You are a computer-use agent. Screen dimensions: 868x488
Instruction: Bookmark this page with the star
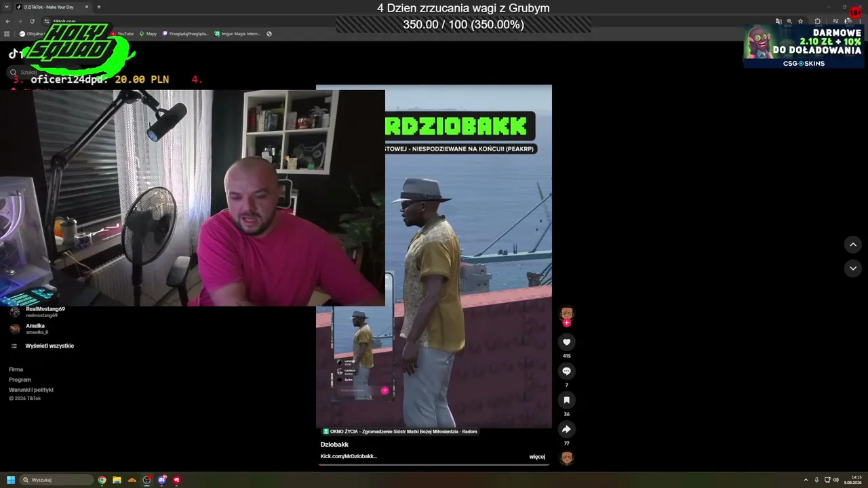click(x=800, y=21)
